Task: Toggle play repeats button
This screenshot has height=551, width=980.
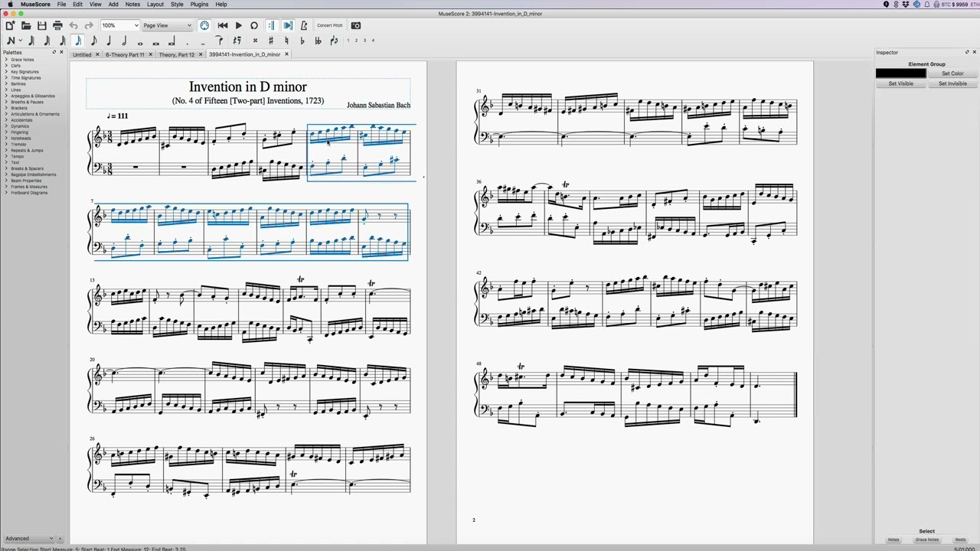Action: click(271, 25)
